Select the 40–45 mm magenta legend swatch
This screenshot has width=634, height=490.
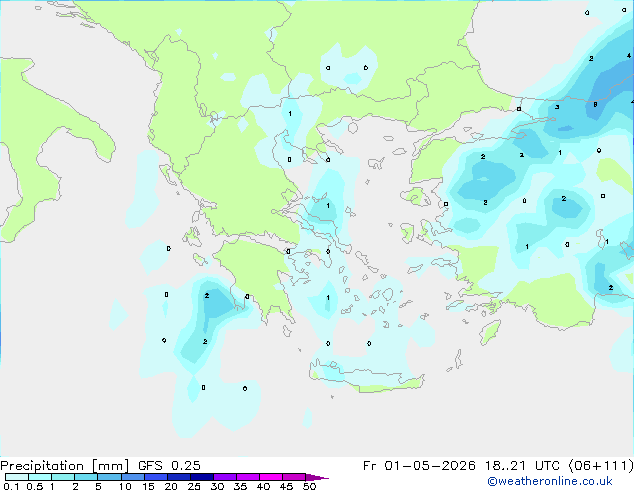[271, 477]
